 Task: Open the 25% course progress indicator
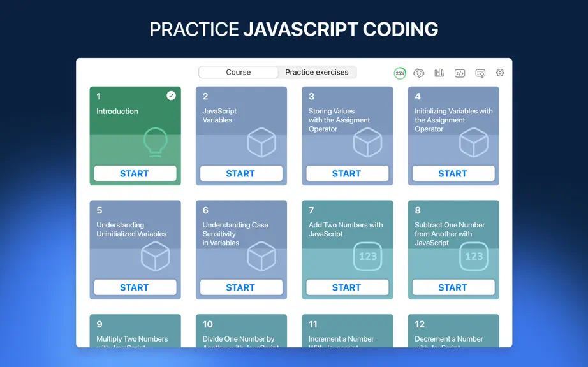coord(400,73)
